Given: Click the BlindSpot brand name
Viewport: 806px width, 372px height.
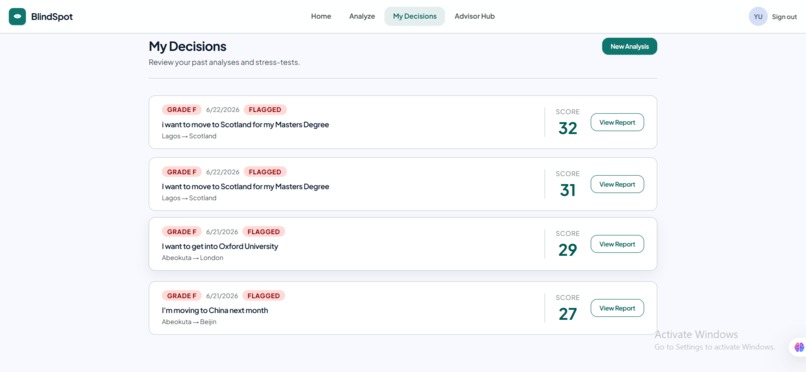Looking at the screenshot, I should click(x=52, y=16).
